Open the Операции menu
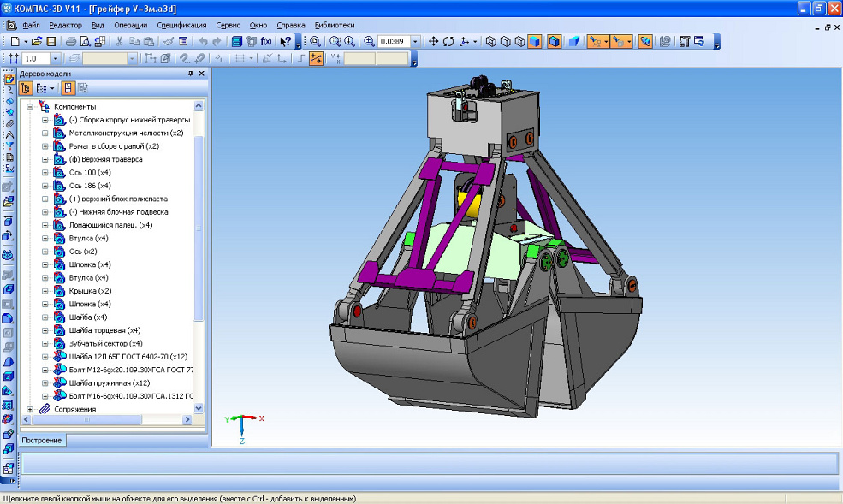 pos(130,25)
